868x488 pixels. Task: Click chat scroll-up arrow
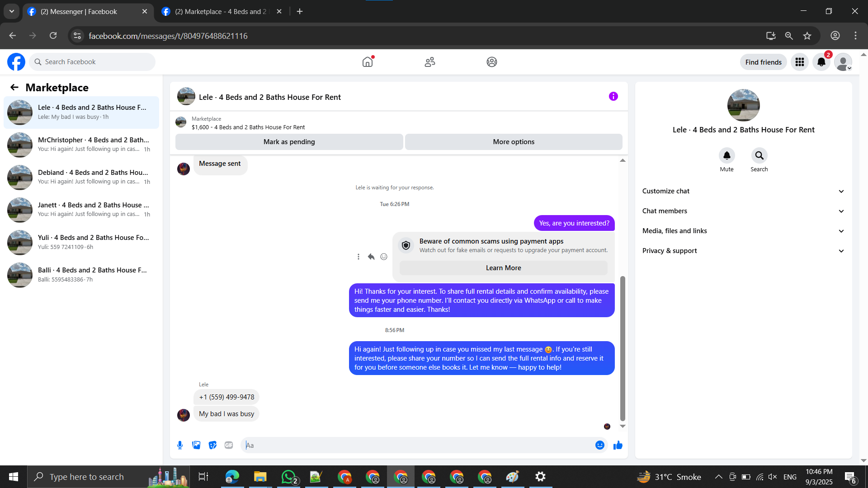[x=623, y=160]
